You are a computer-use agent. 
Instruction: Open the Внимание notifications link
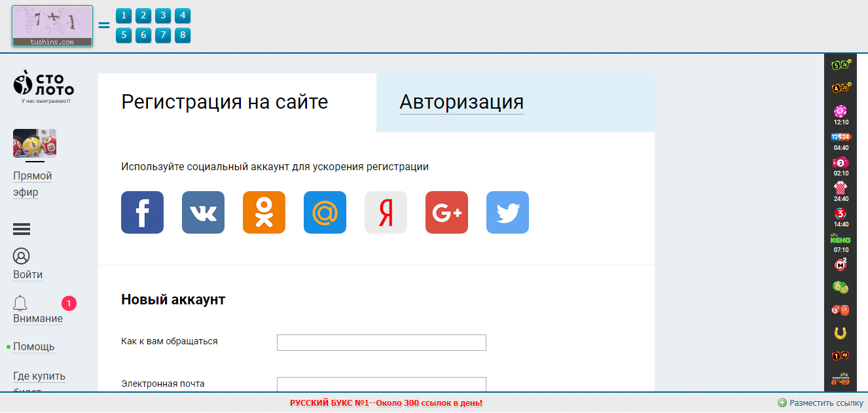coord(38,319)
